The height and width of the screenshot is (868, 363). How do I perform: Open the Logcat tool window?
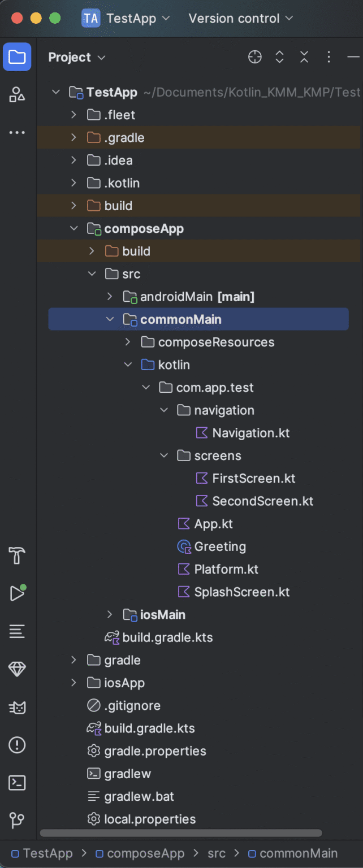click(x=17, y=631)
